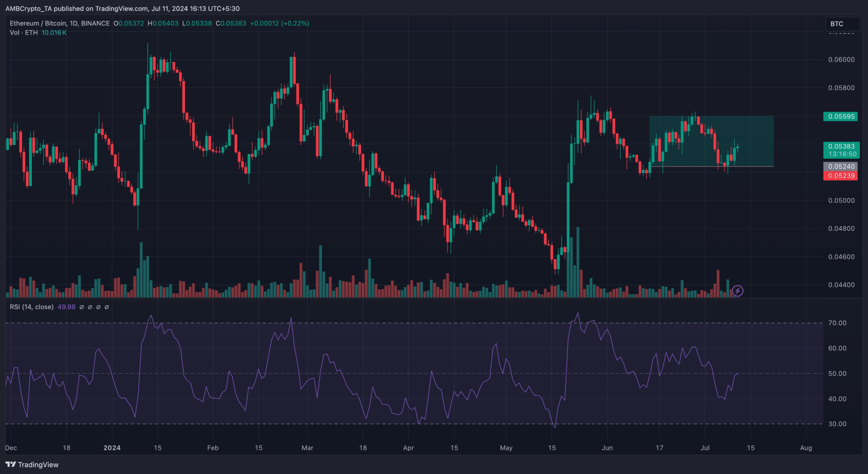Click the volume value 10.016K
This screenshot has height=474, width=868.
point(54,33)
